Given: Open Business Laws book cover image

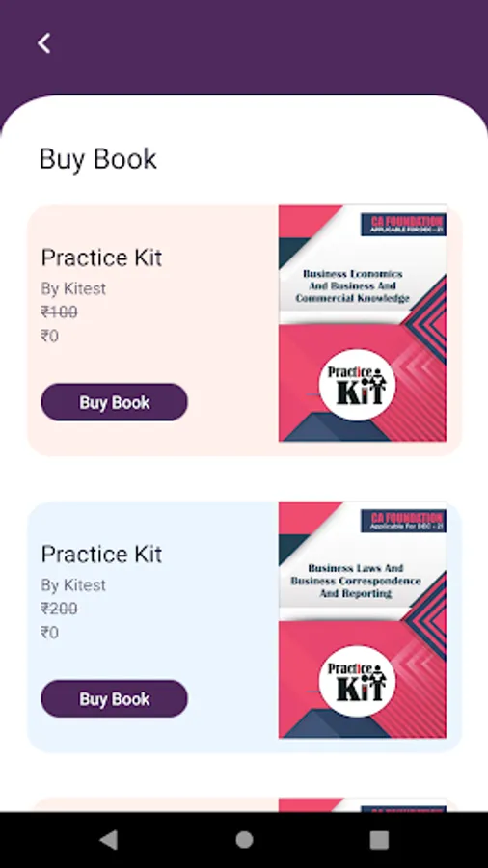Looking at the screenshot, I should 363,620.
